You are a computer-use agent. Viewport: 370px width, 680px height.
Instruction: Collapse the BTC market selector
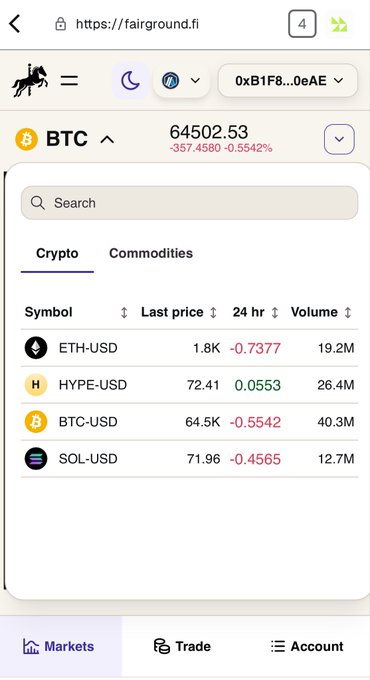(x=108, y=140)
